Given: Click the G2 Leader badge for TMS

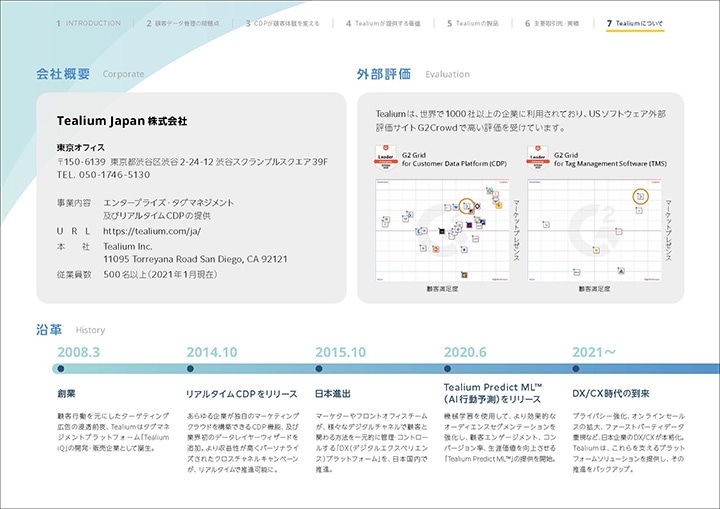Looking at the screenshot, I should (538, 157).
